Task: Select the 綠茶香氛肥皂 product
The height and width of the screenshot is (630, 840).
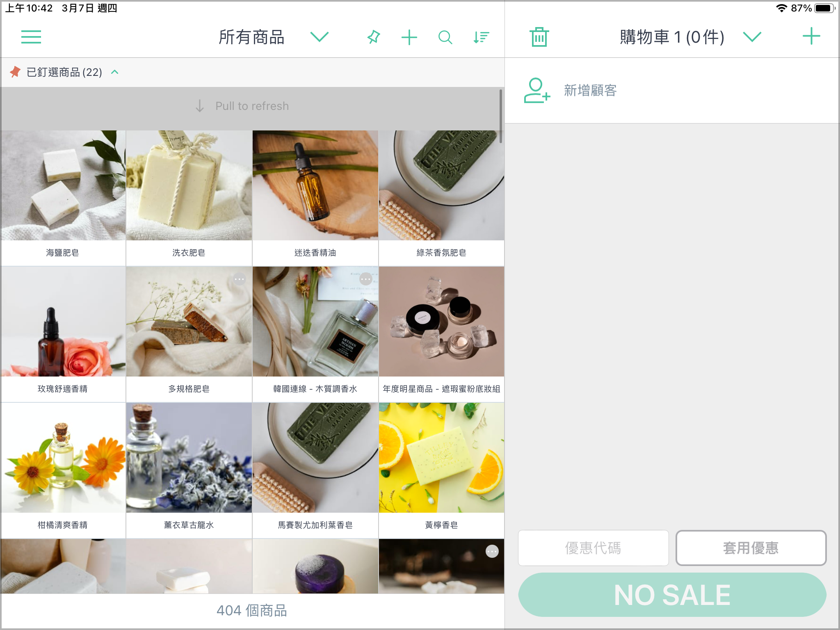Action: point(441,198)
